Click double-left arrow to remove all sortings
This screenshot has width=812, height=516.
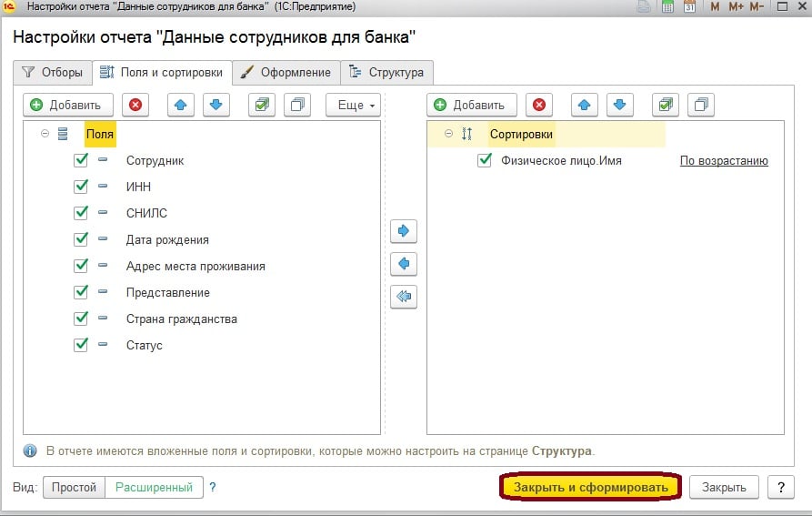coord(403,297)
